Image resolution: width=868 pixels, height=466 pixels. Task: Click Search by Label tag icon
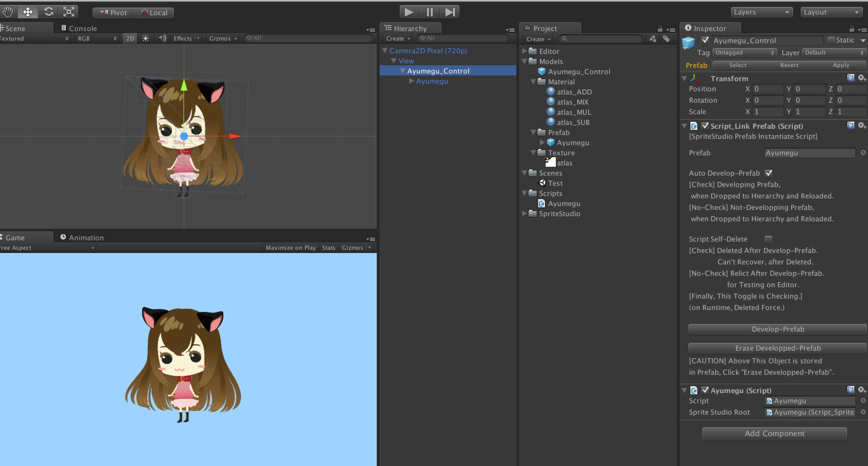(x=666, y=39)
